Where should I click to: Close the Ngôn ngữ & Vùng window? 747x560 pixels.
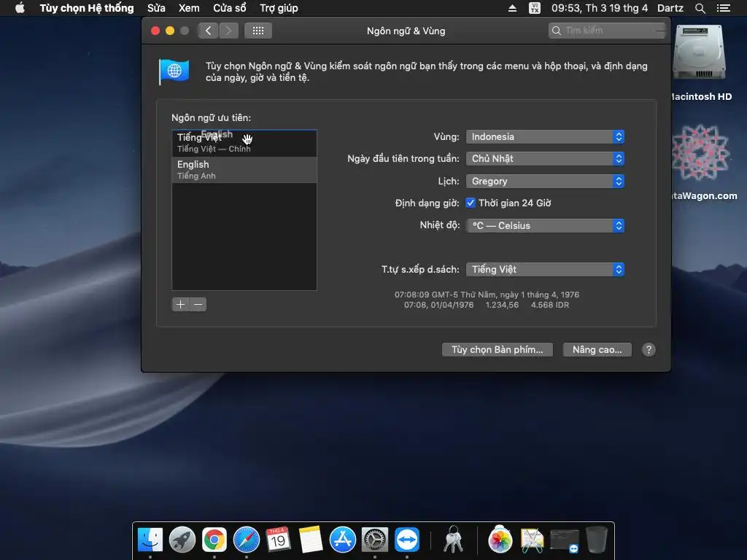click(155, 31)
